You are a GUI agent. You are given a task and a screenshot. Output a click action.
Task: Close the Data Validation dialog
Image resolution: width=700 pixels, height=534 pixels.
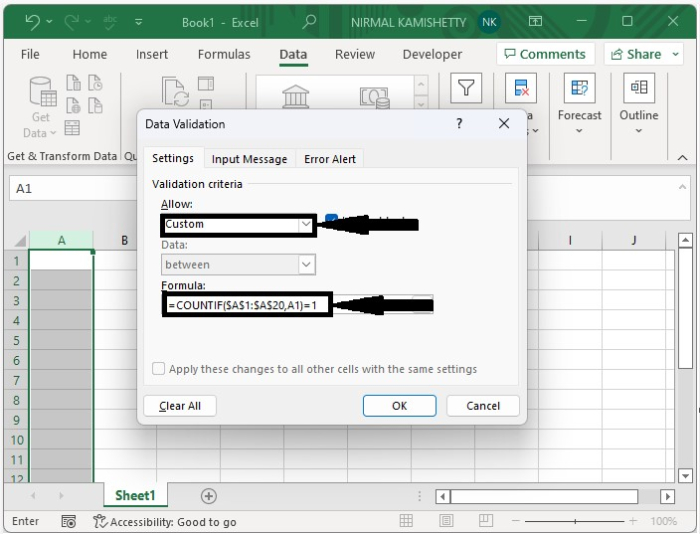pyautogui.click(x=504, y=124)
